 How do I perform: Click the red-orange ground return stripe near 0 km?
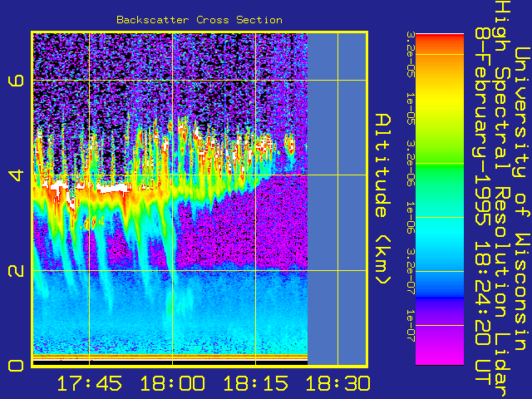coord(170,357)
